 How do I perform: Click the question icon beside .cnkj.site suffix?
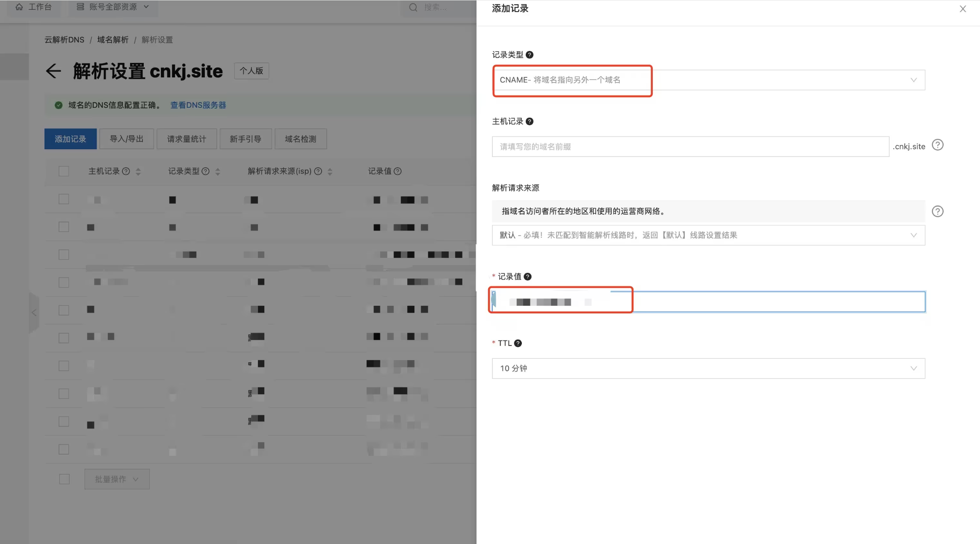[937, 145]
